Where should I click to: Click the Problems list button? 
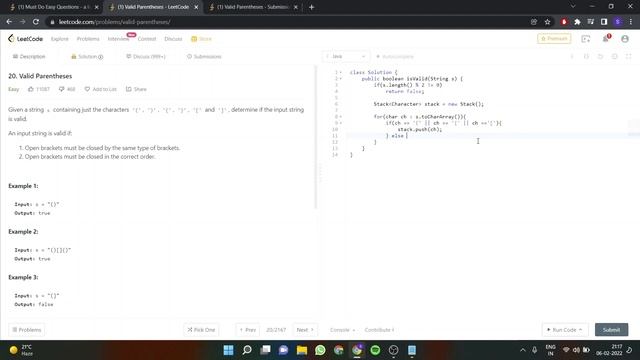(x=27, y=330)
